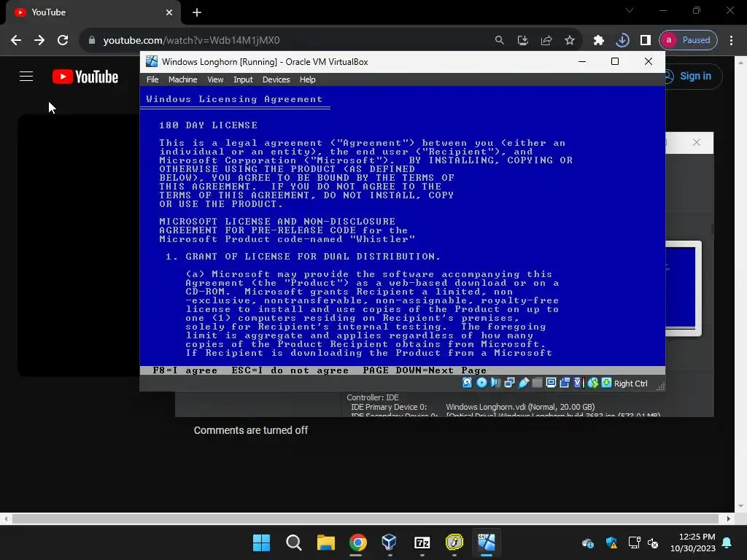Viewport: 747px width, 560px height.
Task: Click the 'Controller: IDE' text
Action: click(x=373, y=397)
